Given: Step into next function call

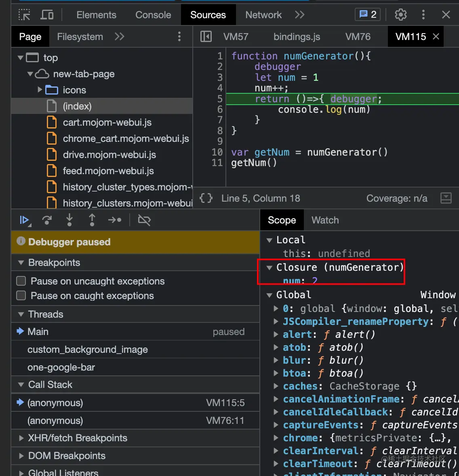Looking at the screenshot, I should click(x=69, y=220).
